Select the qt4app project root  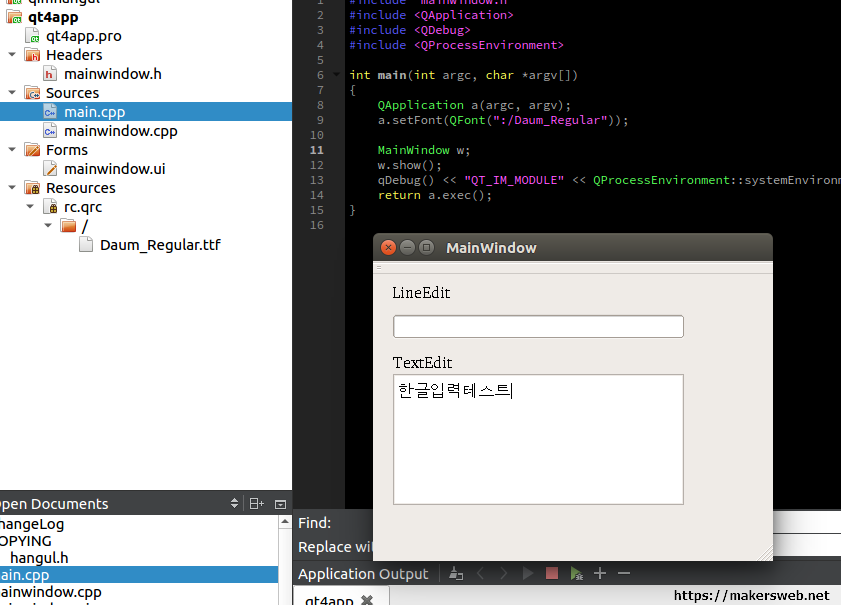(x=53, y=17)
